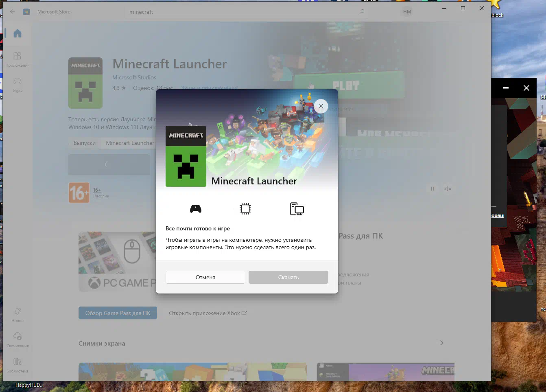Screen dimensions: 546x392
Task: Click the gamepad icon in dialog
Action: tap(196, 209)
